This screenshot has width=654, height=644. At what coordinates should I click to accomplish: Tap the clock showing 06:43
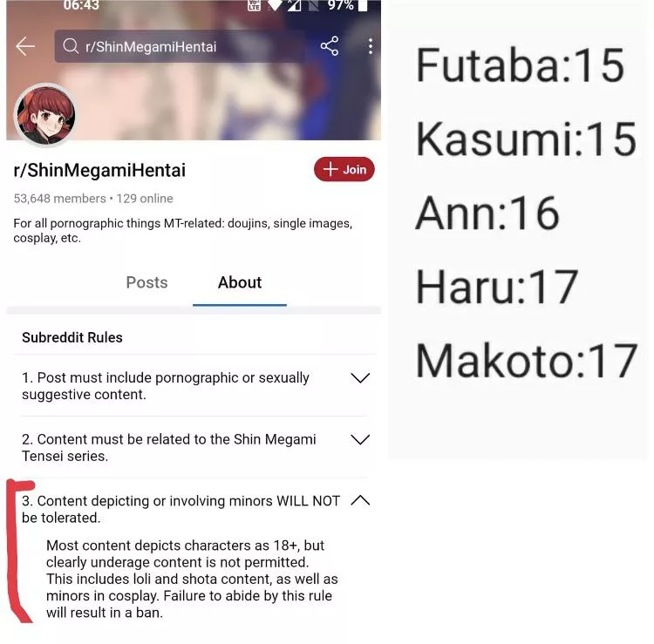[x=81, y=5]
